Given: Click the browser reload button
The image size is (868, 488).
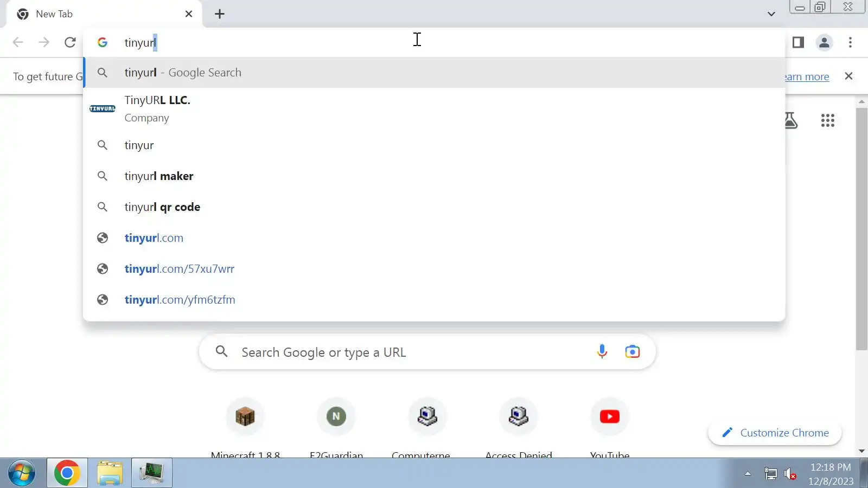Looking at the screenshot, I should point(70,42).
